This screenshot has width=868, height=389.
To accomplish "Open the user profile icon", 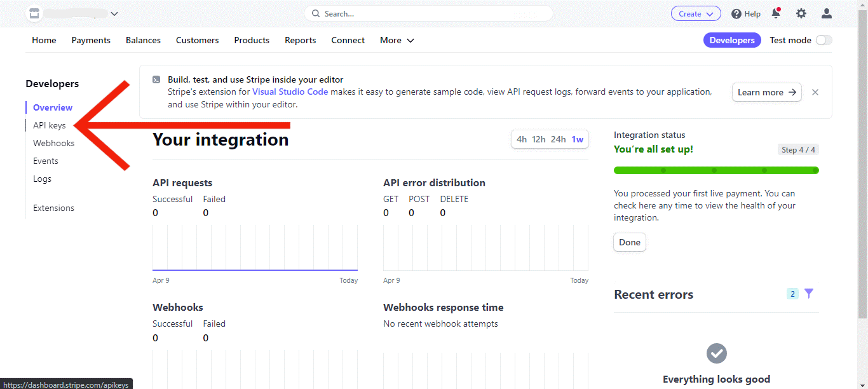I will (x=827, y=13).
